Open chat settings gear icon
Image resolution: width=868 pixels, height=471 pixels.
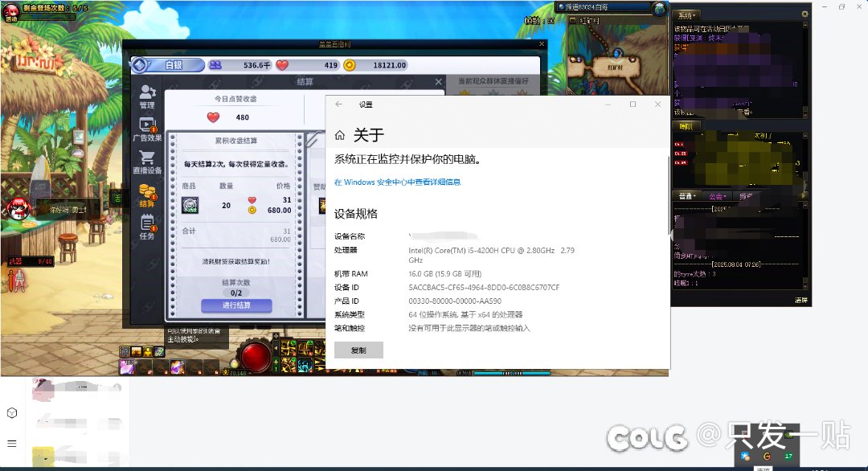tap(805, 14)
